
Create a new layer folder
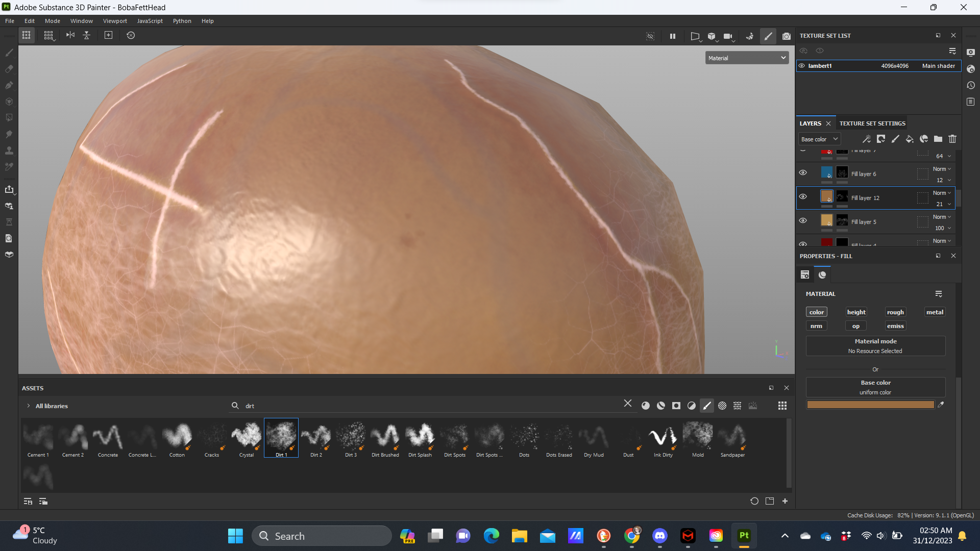click(x=938, y=139)
